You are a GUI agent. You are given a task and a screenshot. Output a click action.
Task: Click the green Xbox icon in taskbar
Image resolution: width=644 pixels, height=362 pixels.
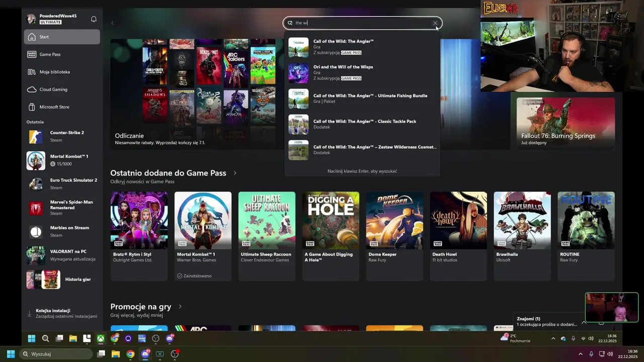[101, 339]
